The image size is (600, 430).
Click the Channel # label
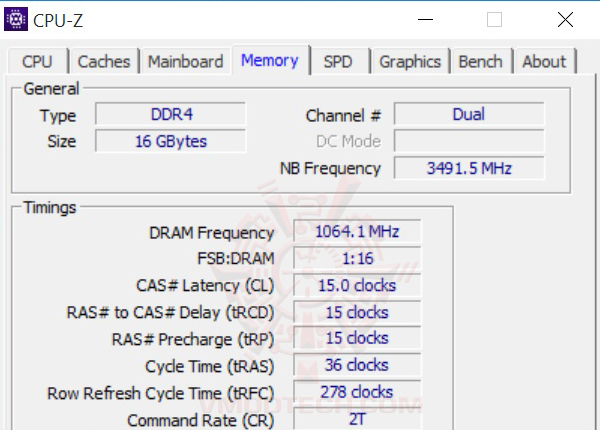coord(343,115)
